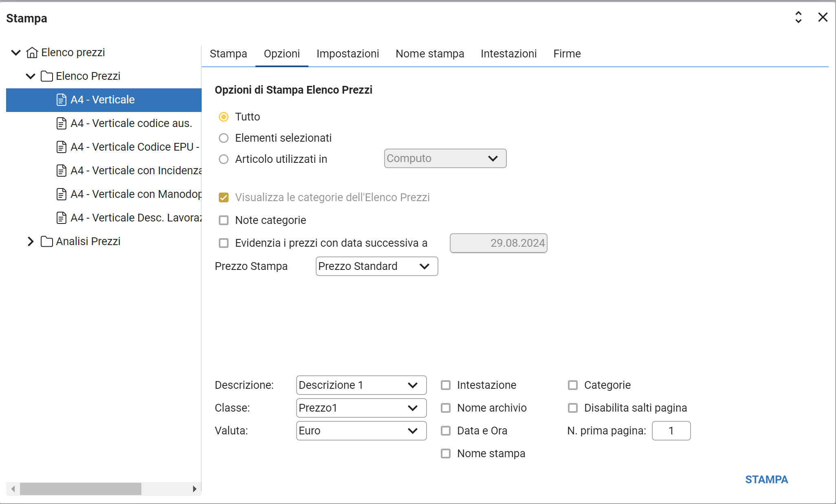Select the Elementi selezionati radio button
836x504 pixels.
coord(224,138)
